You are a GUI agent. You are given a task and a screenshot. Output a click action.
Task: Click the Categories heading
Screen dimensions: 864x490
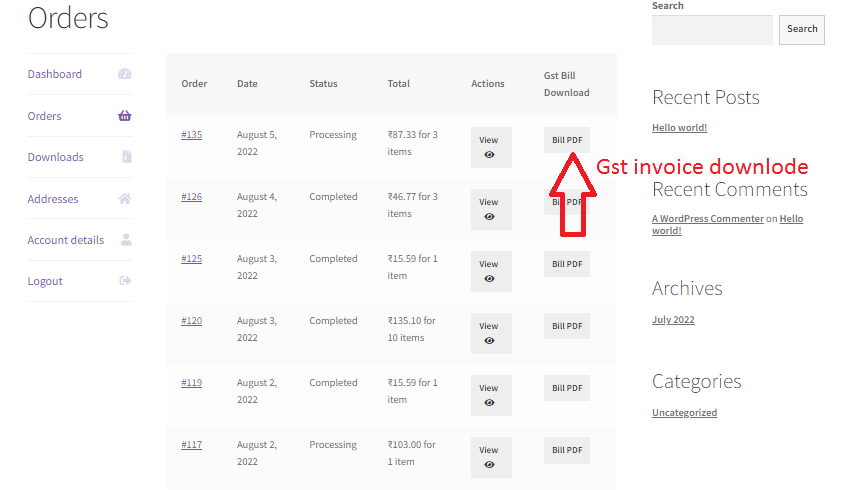[x=696, y=381]
